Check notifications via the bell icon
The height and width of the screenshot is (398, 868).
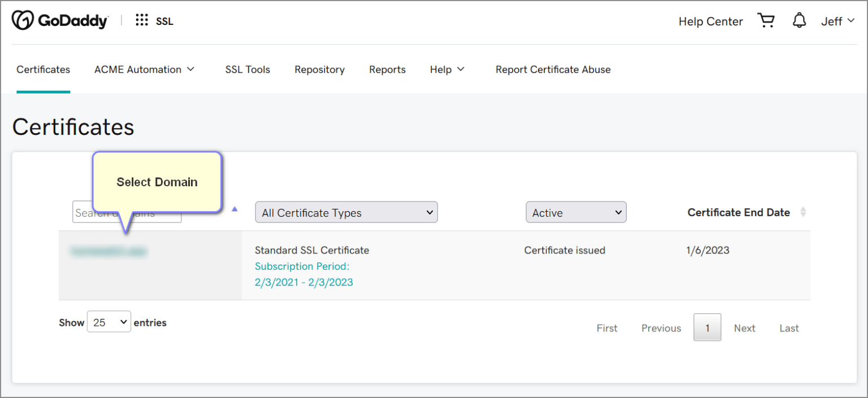(x=799, y=20)
